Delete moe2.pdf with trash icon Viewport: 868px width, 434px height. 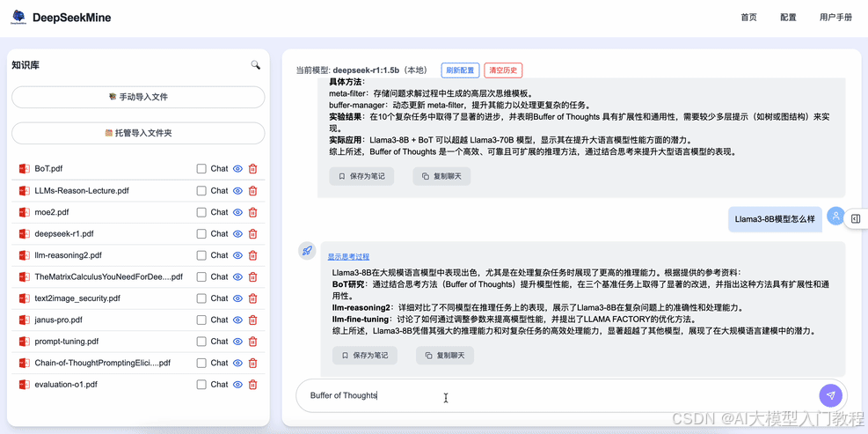click(252, 212)
